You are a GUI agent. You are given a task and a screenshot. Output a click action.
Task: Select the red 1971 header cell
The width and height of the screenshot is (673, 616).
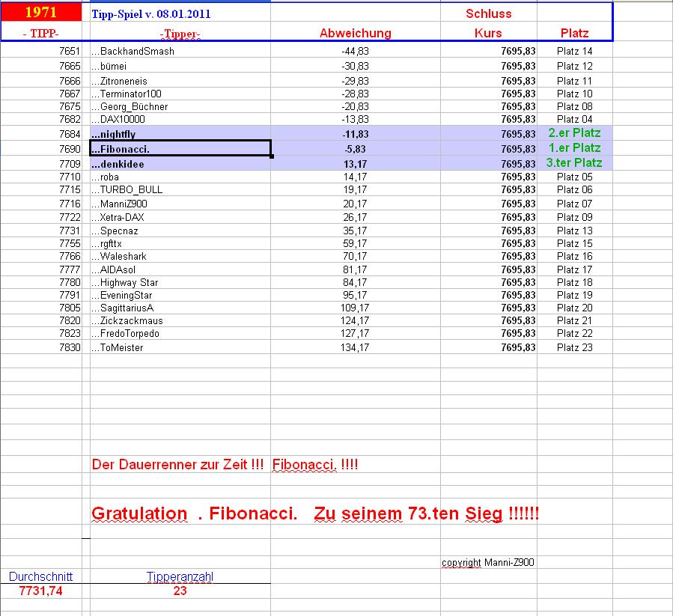41,12
